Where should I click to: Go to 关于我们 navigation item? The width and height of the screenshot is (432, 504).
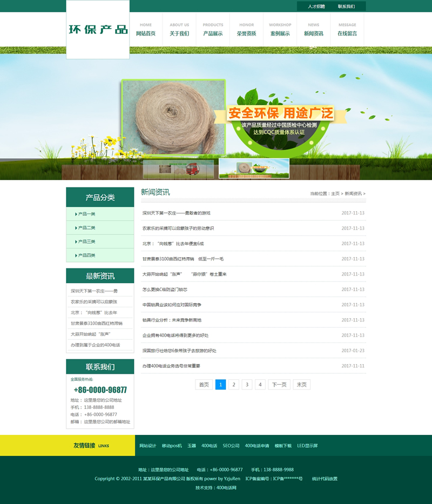point(179,33)
